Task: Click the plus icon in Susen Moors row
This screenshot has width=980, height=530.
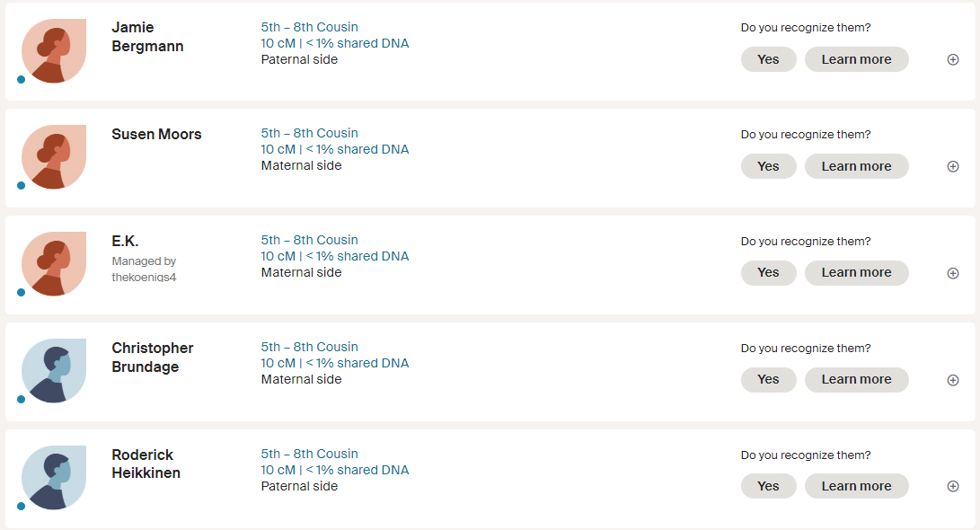Action: 952,166
